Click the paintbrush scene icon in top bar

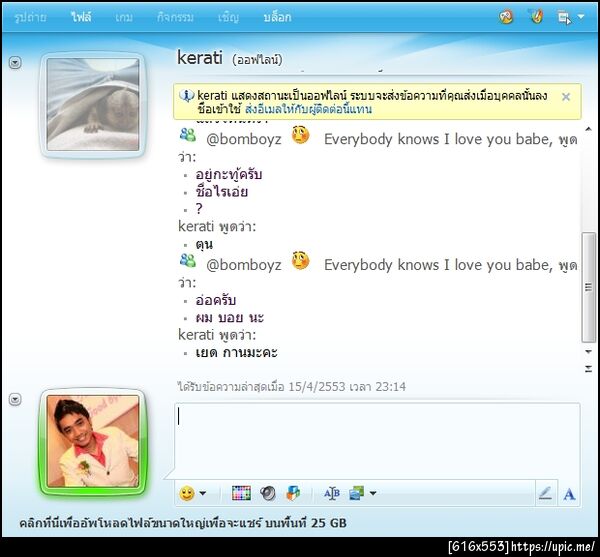[536, 16]
